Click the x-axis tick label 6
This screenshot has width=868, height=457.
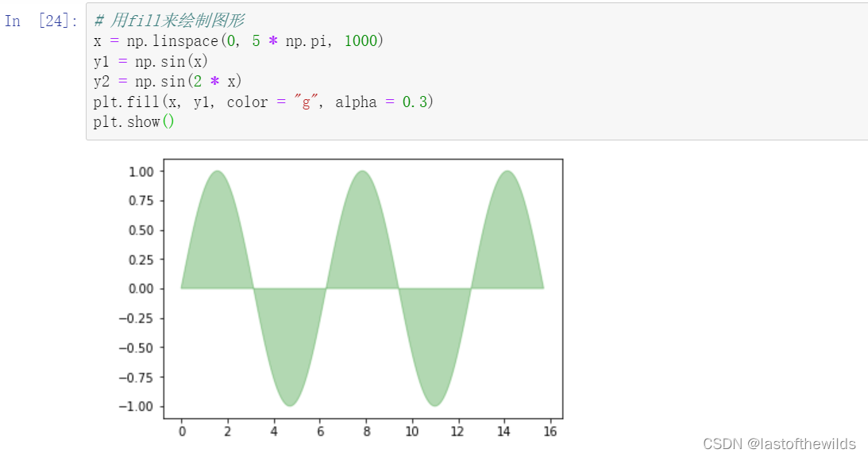pos(320,432)
